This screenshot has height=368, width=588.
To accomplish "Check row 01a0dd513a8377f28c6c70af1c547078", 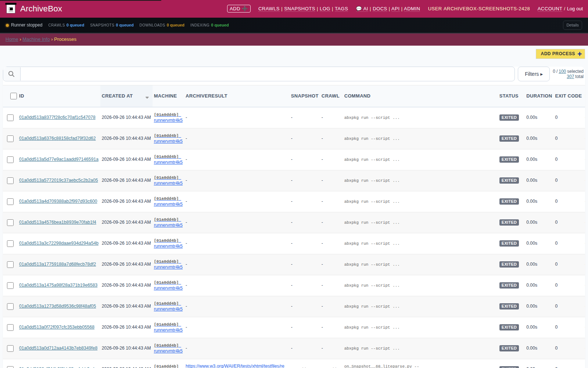I will point(10,118).
